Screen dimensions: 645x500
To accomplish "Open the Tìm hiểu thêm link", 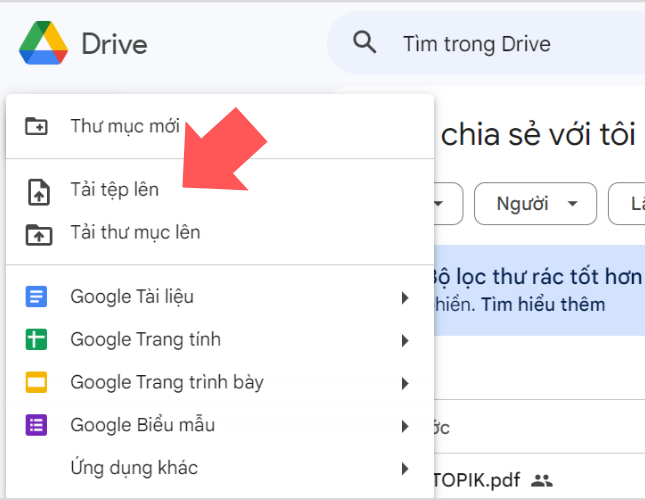I will coord(544,304).
